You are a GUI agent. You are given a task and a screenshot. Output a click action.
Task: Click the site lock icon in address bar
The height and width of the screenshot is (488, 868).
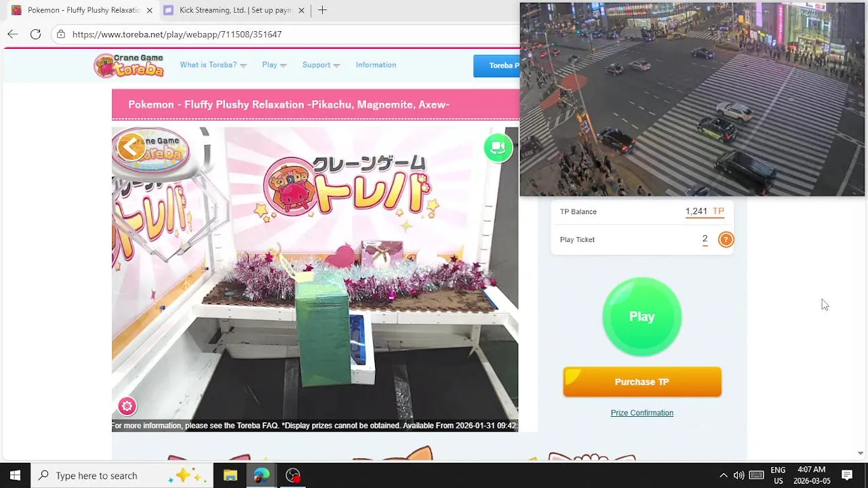61,34
